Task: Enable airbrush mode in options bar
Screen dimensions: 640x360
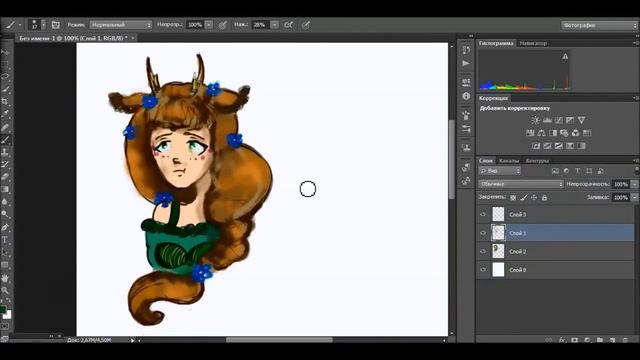Action: coord(288,25)
